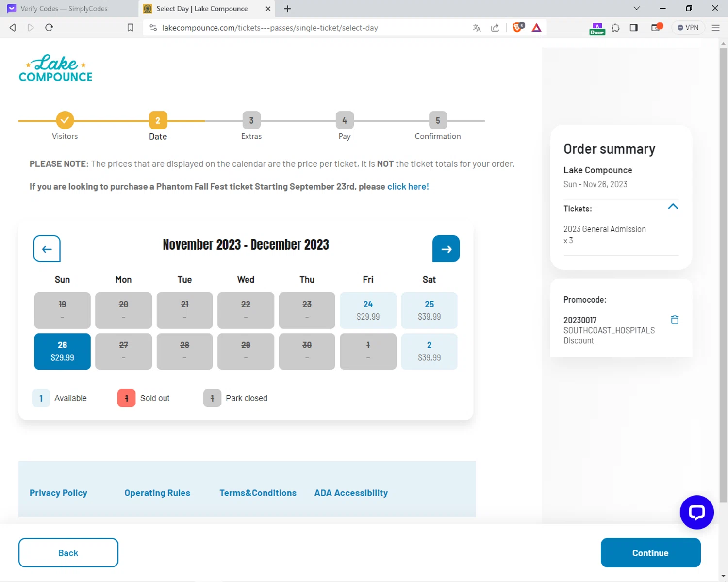Choose Friday November 24 at $29.99
The height and width of the screenshot is (582, 728).
tap(368, 310)
